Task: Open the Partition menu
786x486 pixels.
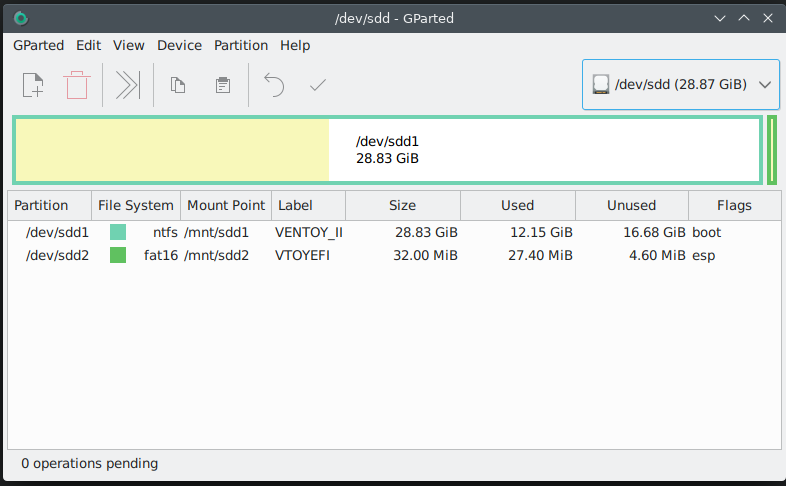Action: coord(241,45)
